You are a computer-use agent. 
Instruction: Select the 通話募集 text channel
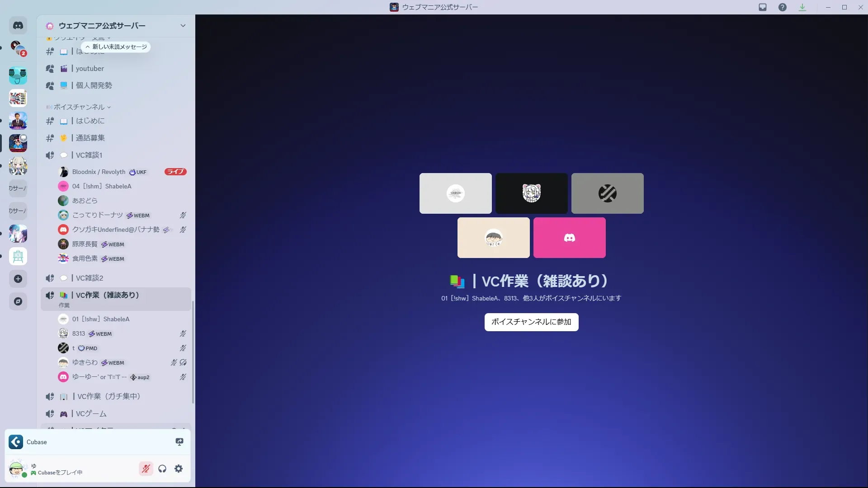pos(90,138)
